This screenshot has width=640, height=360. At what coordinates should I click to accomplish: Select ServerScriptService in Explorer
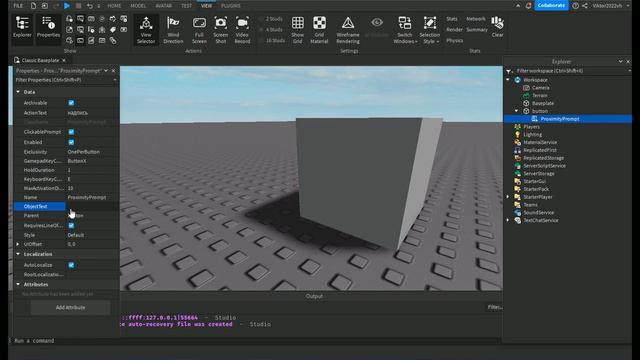click(x=544, y=166)
